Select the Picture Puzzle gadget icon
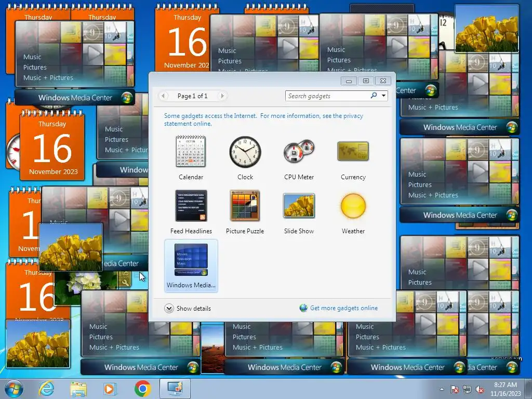 (245, 206)
